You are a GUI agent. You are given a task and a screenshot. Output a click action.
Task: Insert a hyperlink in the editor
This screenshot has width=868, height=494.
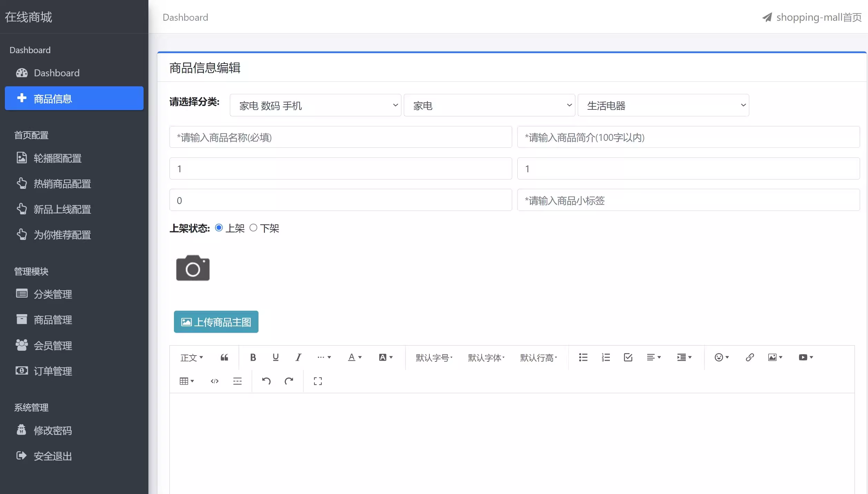[x=750, y=357]
